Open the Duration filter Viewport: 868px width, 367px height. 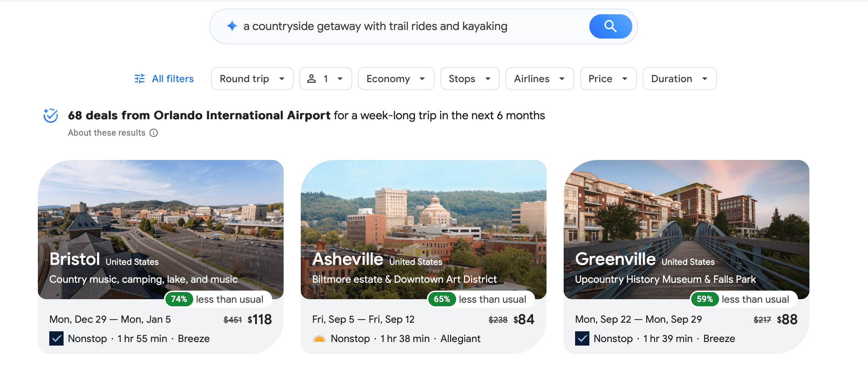[679, 79]
